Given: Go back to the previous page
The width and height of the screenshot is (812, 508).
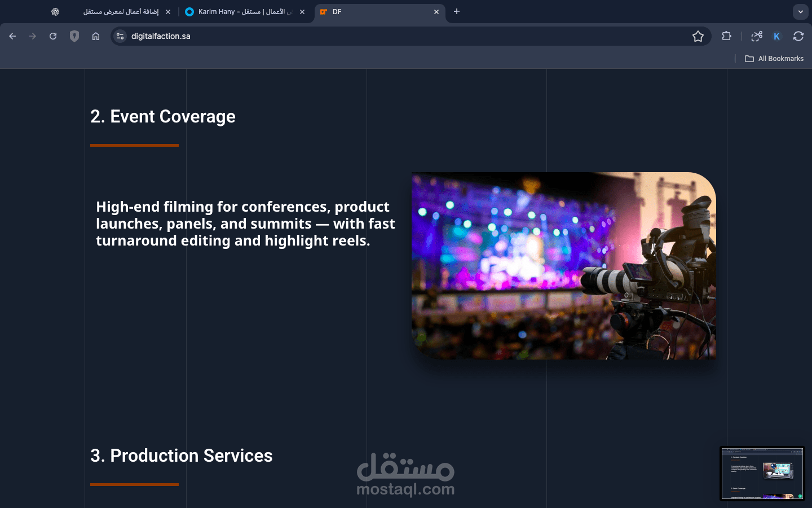Looking at the screenshot, I should click(12, 36).
